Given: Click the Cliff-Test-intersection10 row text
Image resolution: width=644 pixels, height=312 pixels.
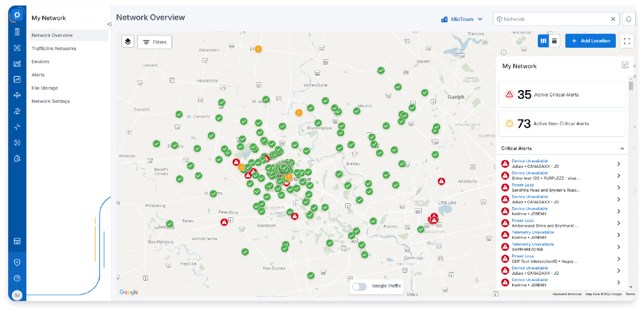Looking at the screenshot, I should (545, 262).
